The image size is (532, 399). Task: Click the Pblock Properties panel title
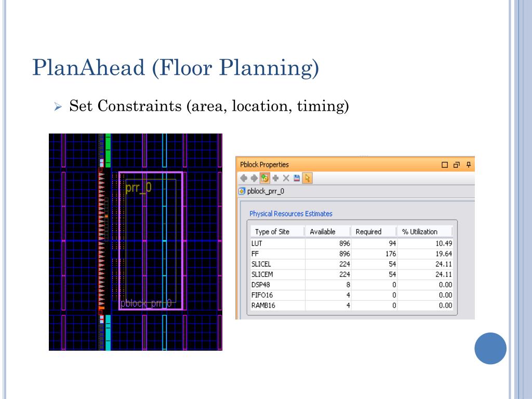(x=264, y=165)
